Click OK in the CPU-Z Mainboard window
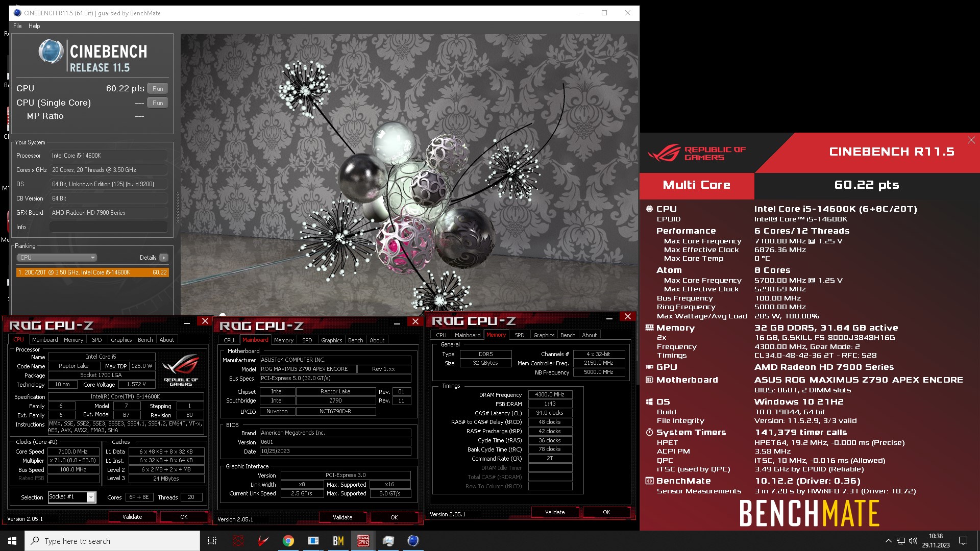Screen dimensions: 980x551 pos(394,517)
